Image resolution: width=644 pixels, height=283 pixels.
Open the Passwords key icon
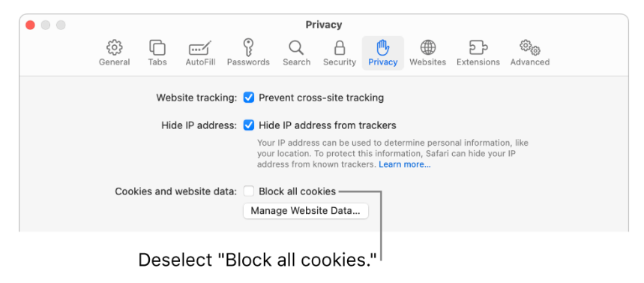[248, 47]
